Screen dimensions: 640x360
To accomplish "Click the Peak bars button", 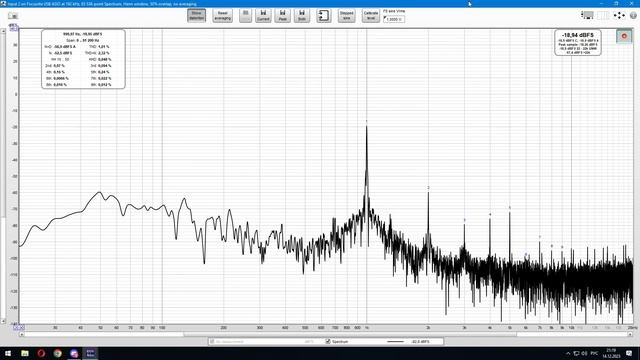I will click(282, 16).
